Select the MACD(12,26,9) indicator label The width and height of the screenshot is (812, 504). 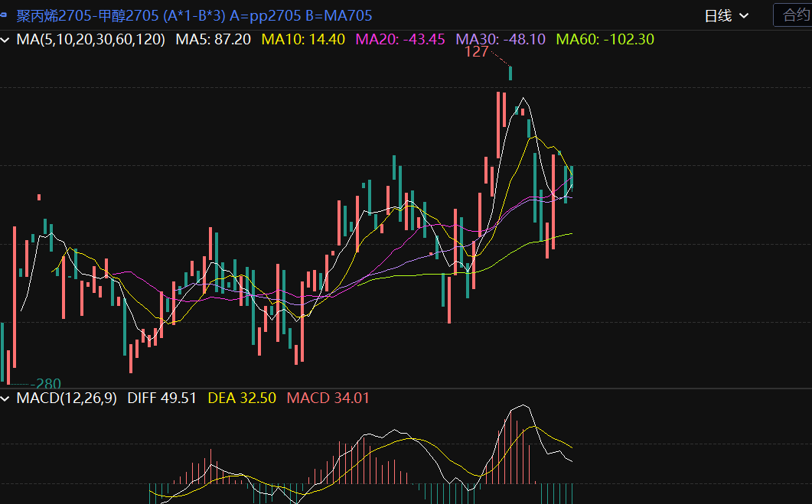coord(67,398)
